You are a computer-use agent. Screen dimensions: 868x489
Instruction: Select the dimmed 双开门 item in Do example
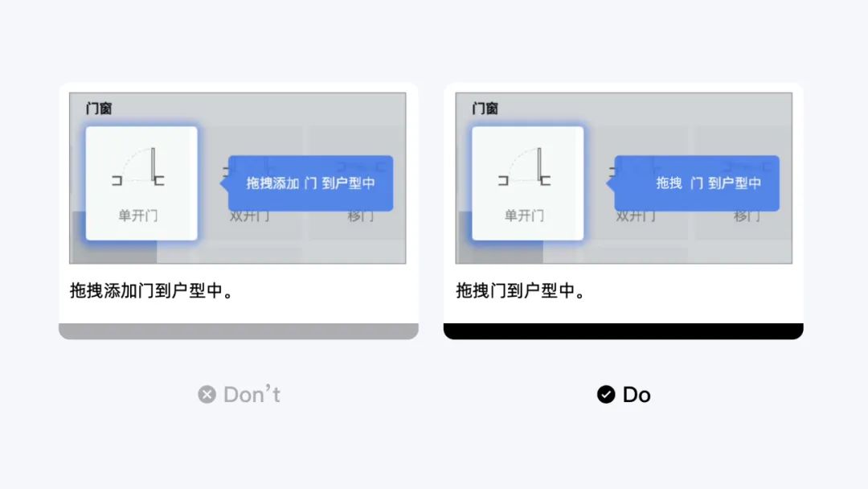pyautogui.click(x=636, y=216)
